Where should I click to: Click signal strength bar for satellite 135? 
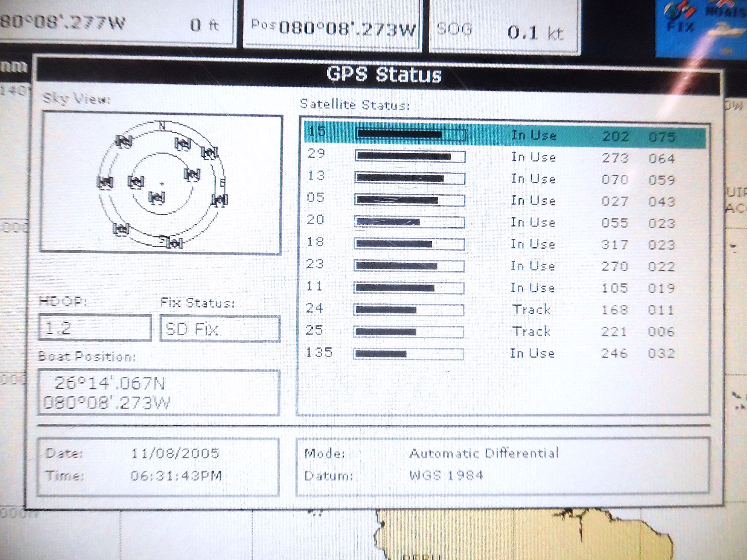409,354
